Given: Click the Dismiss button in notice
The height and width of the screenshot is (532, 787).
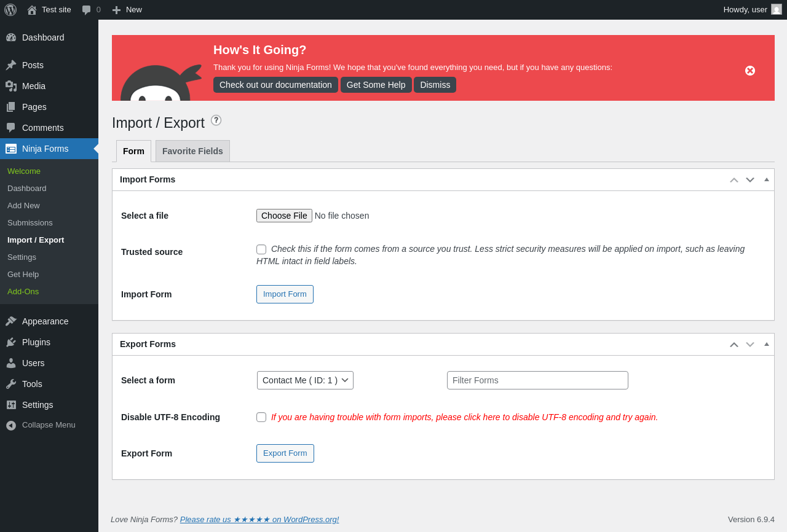Looking at the screenshot, I should point(435,85).
